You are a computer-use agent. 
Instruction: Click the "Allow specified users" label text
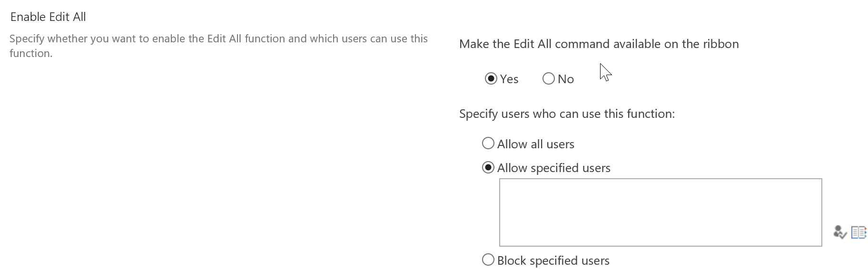click(554, 168)
